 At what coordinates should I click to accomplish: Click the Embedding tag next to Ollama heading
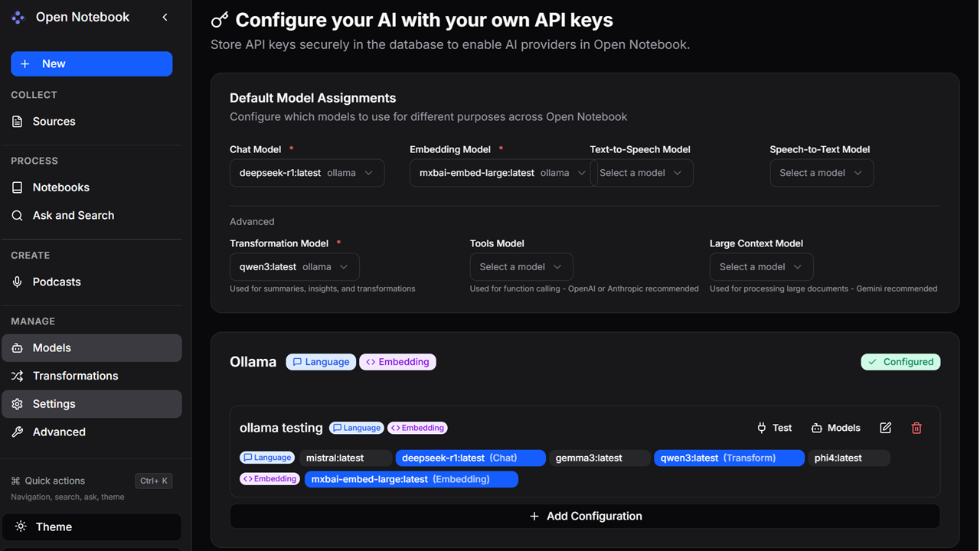(397, 362)
